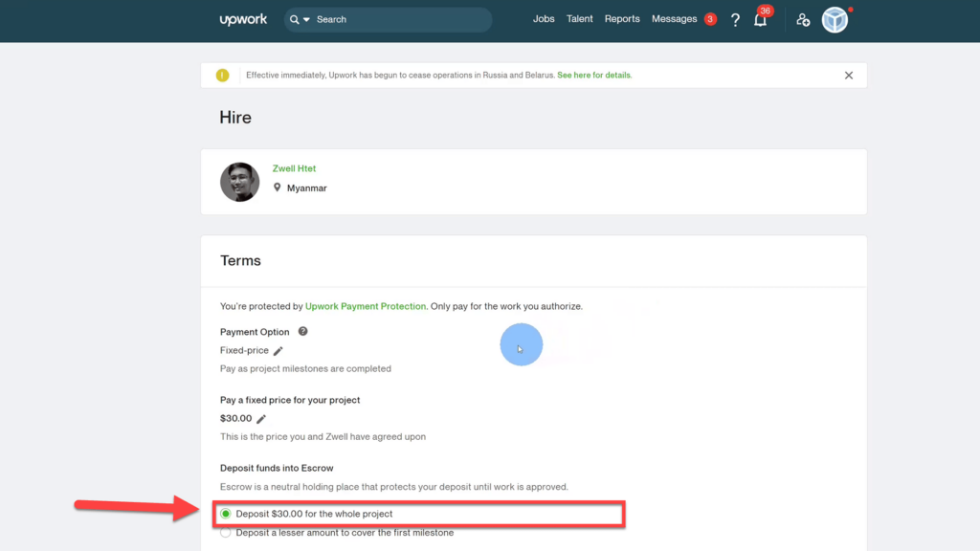Click the 'Hire' page heading
The image size is (980, 551).
[x=235, y=118]
